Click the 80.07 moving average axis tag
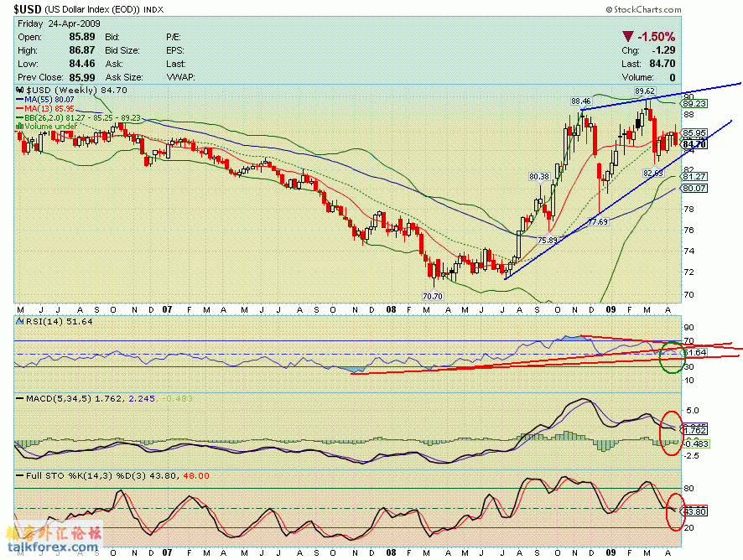 point(694,188)
